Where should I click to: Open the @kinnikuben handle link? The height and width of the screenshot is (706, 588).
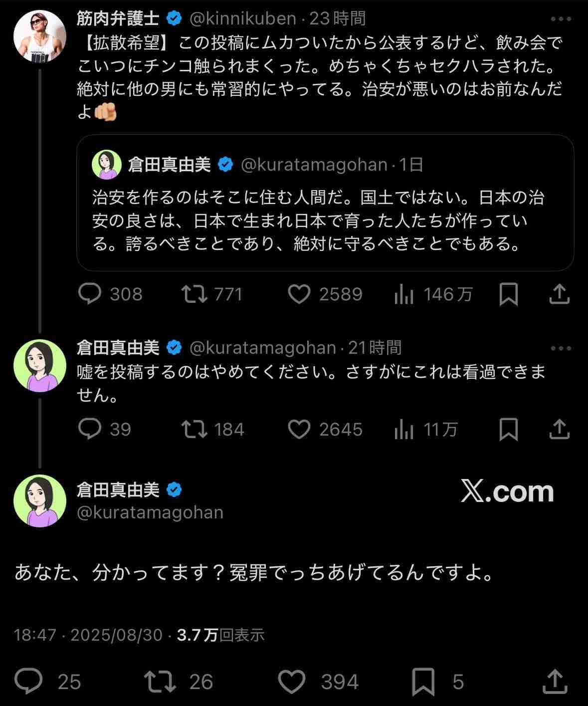click(x=243, y=19)
